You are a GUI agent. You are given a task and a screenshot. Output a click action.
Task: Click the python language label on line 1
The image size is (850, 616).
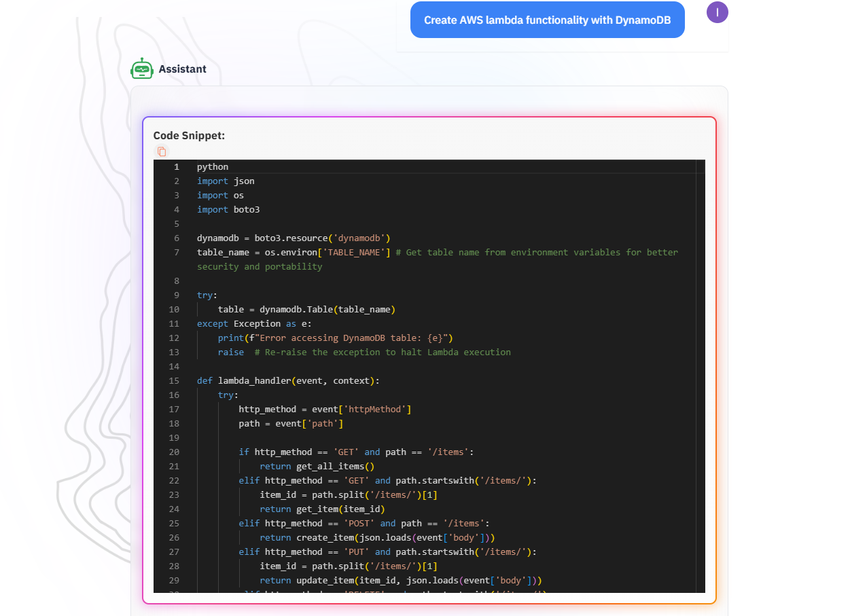click(213, 167)
